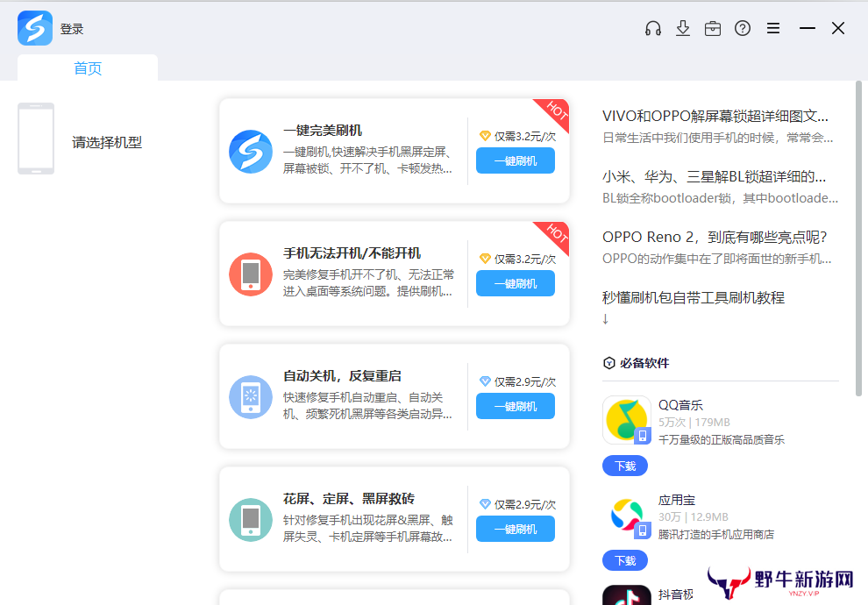Click description 完美修复手机开不了机
This screenshot has width=868, height=605.
pos(368,283)
